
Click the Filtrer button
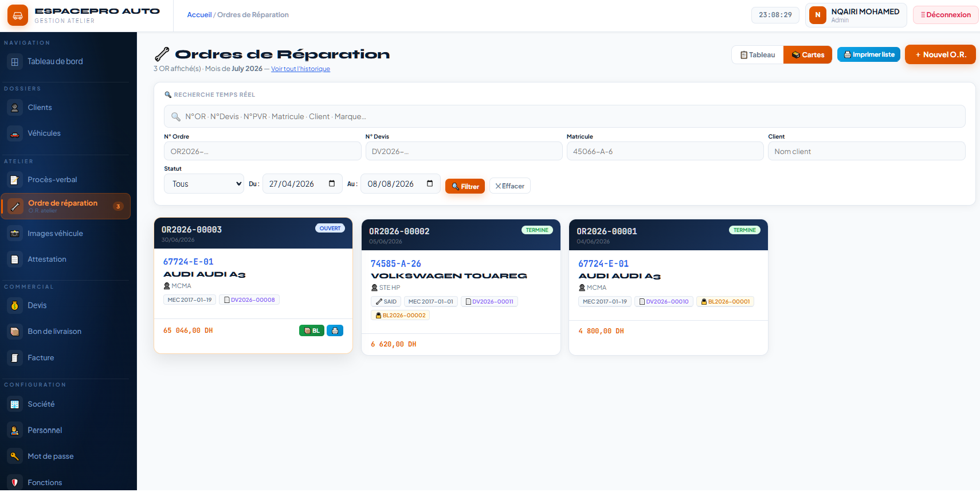tap(465, 186)
